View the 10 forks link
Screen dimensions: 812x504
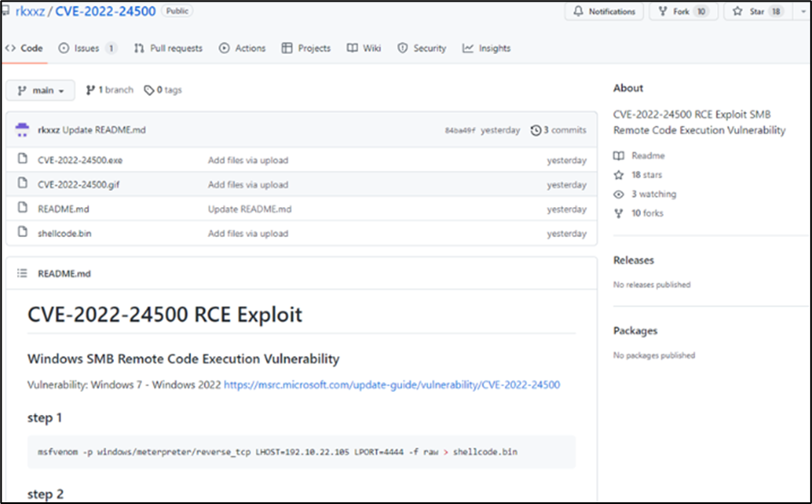click(648, 213)
